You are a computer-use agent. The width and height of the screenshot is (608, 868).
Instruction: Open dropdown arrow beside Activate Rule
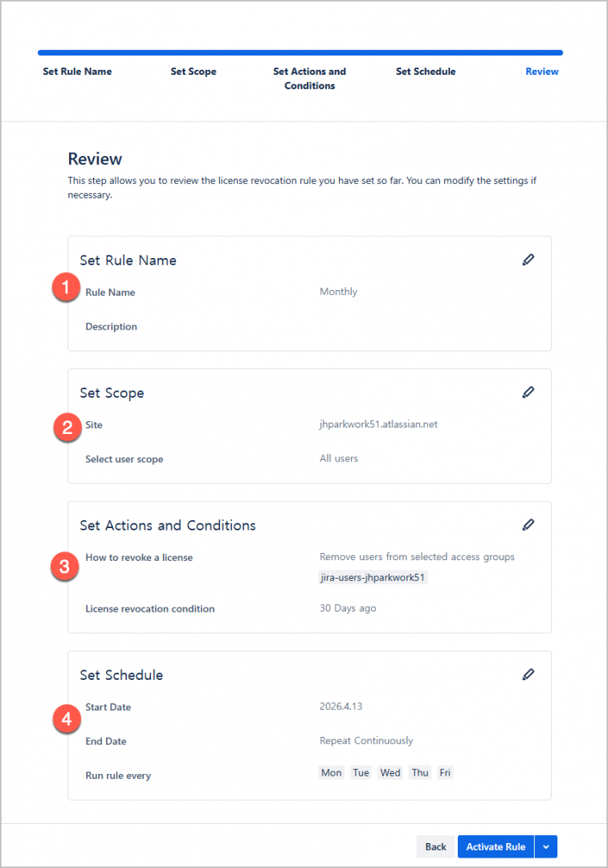[546, 846]
